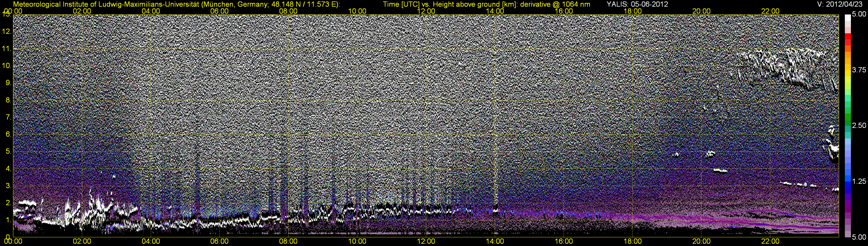Click the 14:00 label on upper time axis
Screen dimensions: 868x246
point(495,11)
